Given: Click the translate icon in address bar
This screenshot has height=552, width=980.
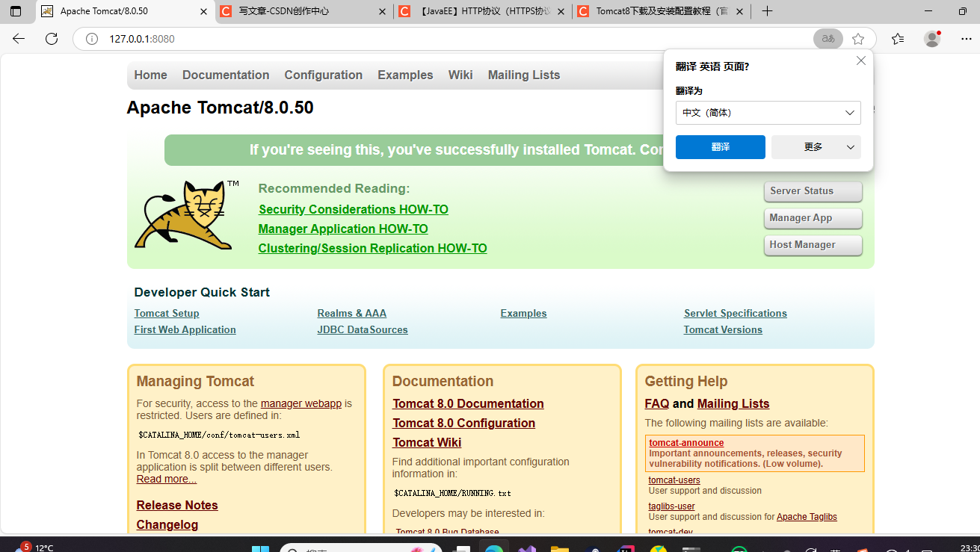Looking at the screenshot, I should [828, 39].
